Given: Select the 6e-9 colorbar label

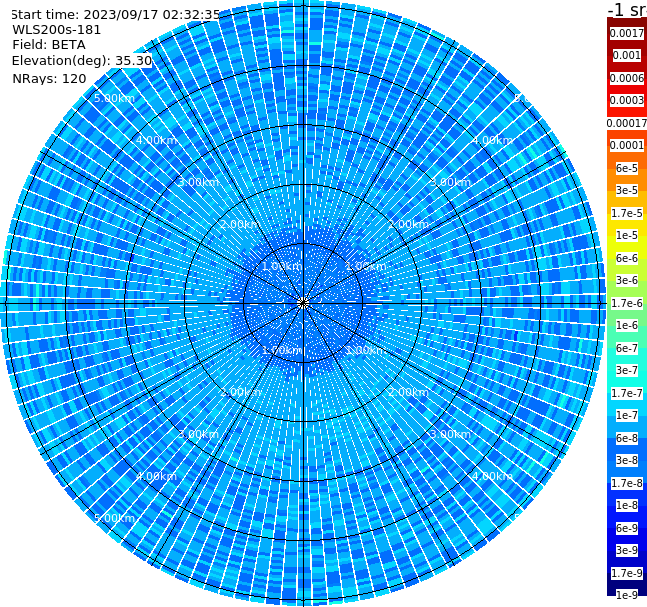Looking at the screenshot, I should pos(627,528).
